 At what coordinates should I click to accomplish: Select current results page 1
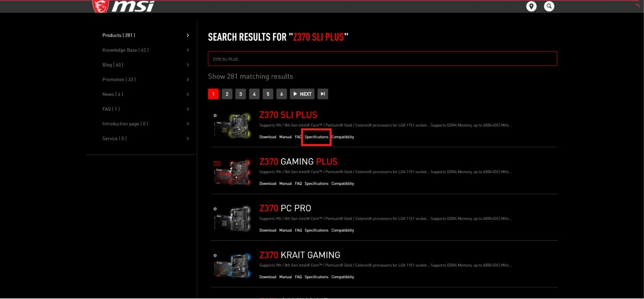pyautogui.click(x=213, y=94)
